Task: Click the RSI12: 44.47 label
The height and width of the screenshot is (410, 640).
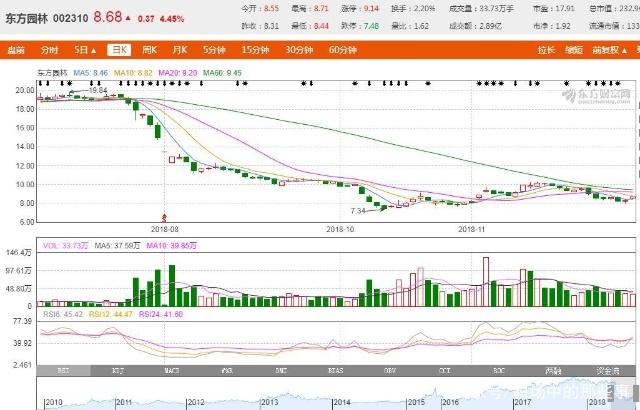Action: pyautogui.click(x=111, y=314)
